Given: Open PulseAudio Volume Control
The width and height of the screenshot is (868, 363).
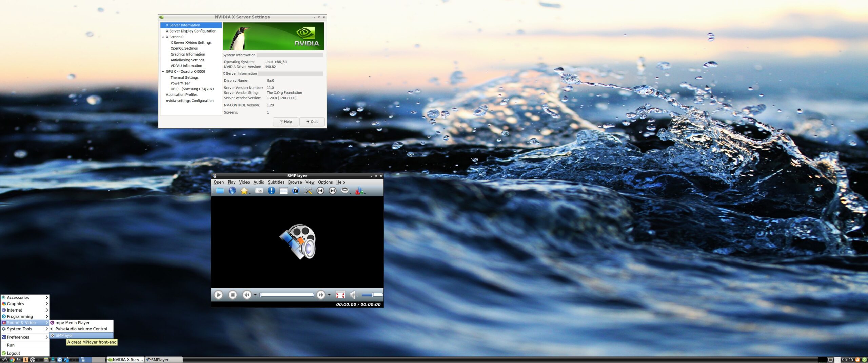Looking at the screenshot, I should [81, 329].
